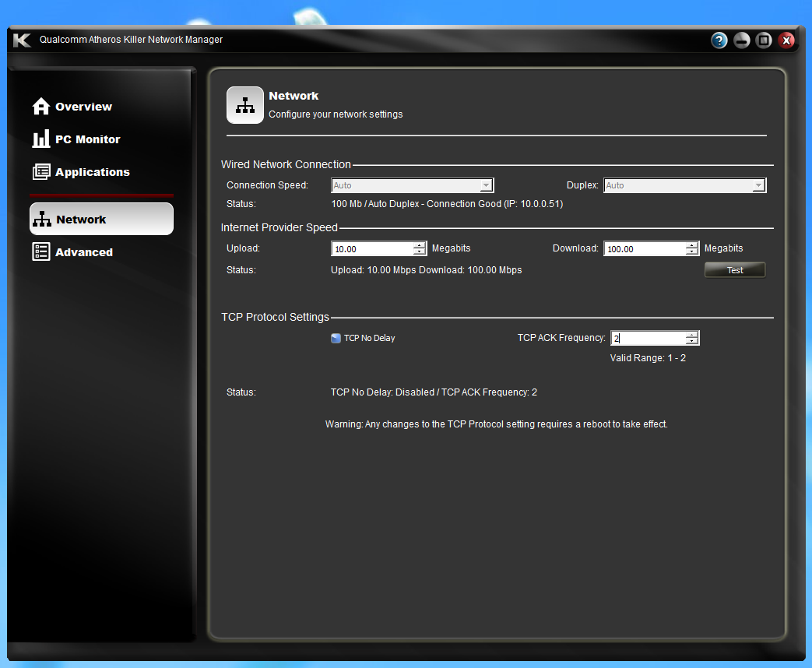Increase Download speed with up arrow

coord(692,245)
